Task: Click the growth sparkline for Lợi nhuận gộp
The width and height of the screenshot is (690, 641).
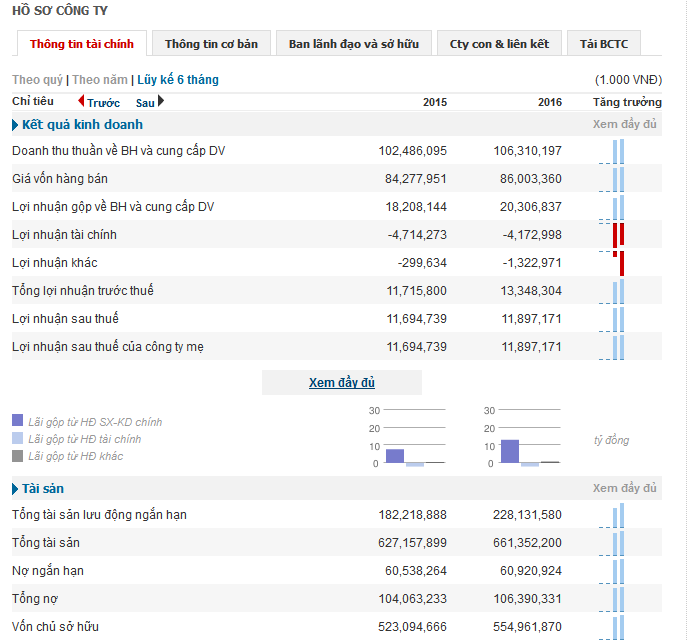Action: coord(612,207)
